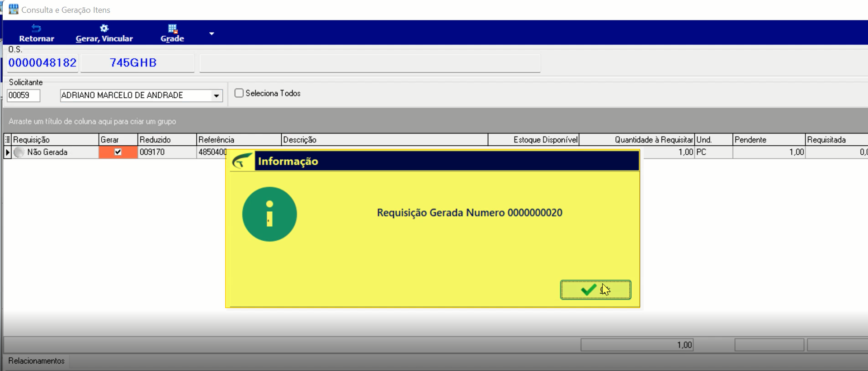This screenshot has height=371, width=868.
Task: Click the Reduzido cell 009170
Action: (167, 152)
